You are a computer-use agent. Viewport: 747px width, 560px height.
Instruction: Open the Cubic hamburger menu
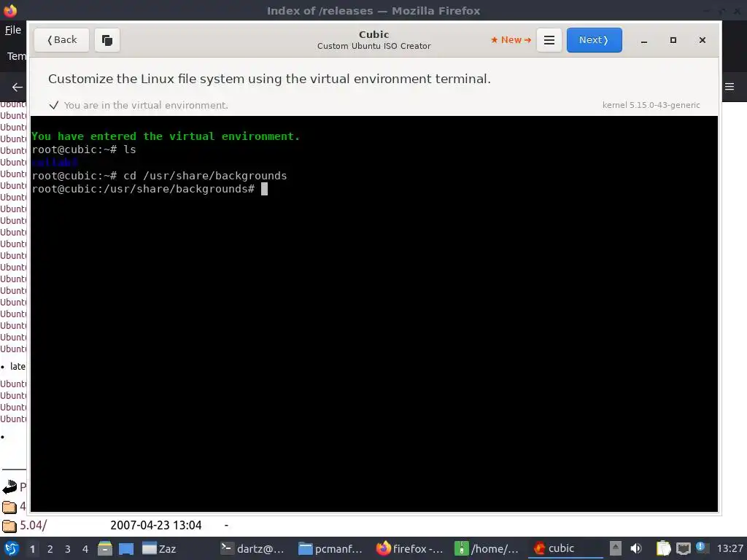(x=549, y=40)
